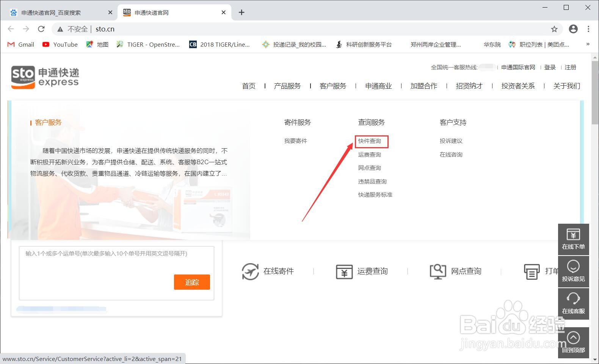Select 首页 in navigation
Image resolution: width=599 pixels, height=364 pixels.
249,86
